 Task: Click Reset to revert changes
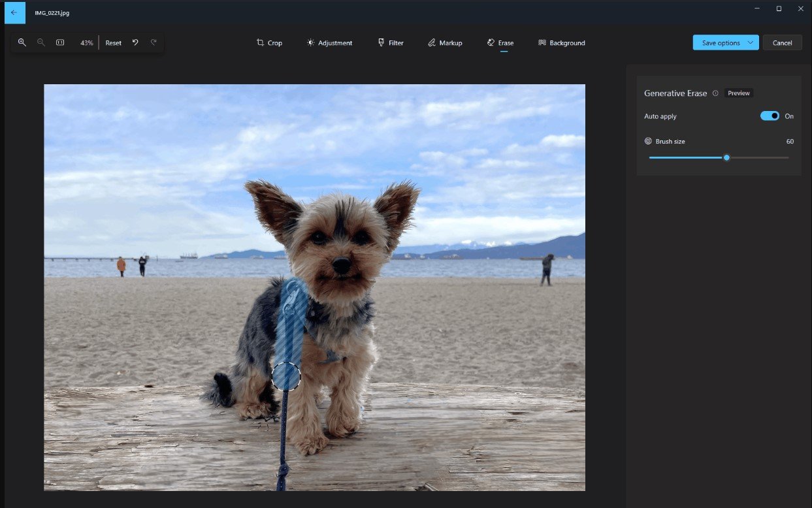(x=114, y=43)
